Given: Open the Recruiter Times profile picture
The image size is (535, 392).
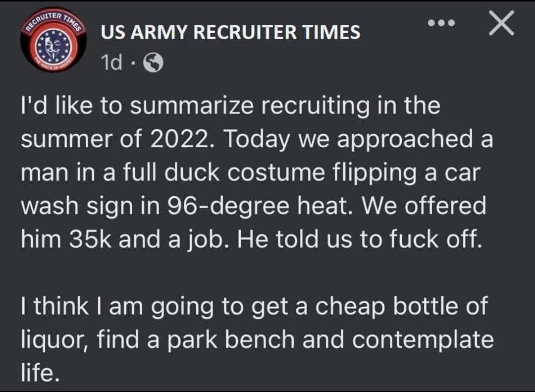Looking at the screenshot, I should (53, 40).
